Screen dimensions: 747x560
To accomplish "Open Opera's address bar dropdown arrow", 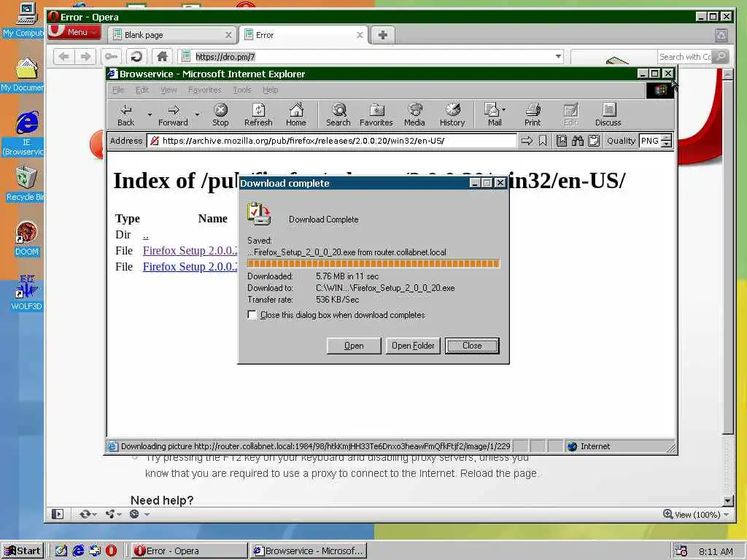I will tap(558, 57).
